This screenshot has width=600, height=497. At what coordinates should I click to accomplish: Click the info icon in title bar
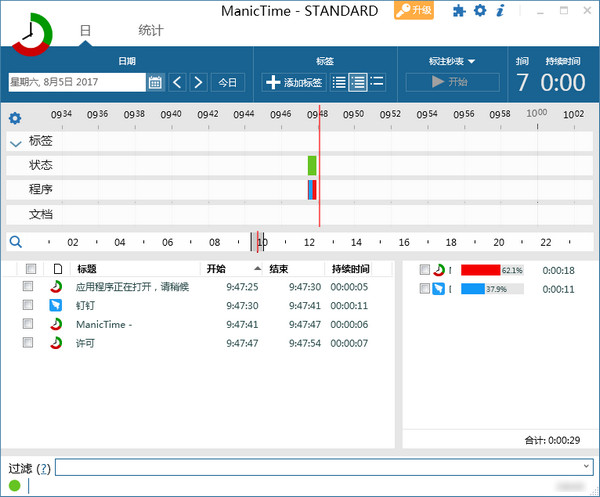point(500,11)
